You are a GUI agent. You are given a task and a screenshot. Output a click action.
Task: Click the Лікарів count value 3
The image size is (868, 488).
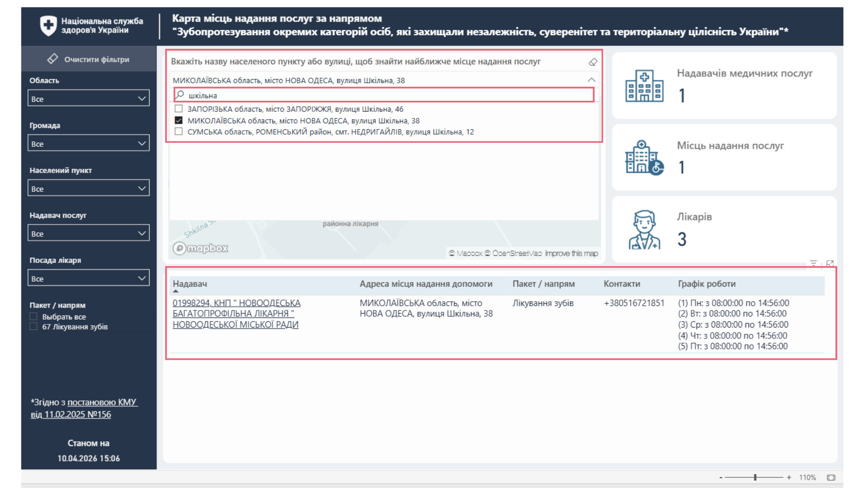click(682, 239)
